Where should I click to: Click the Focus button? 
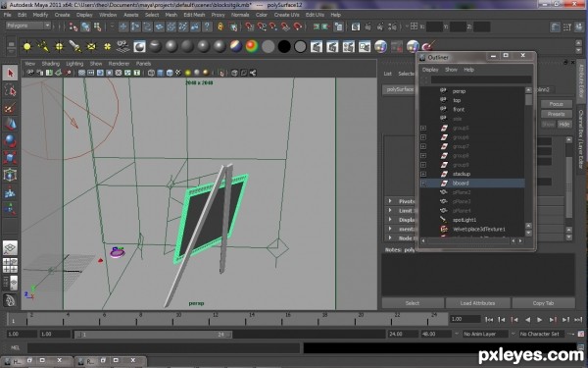556,104
